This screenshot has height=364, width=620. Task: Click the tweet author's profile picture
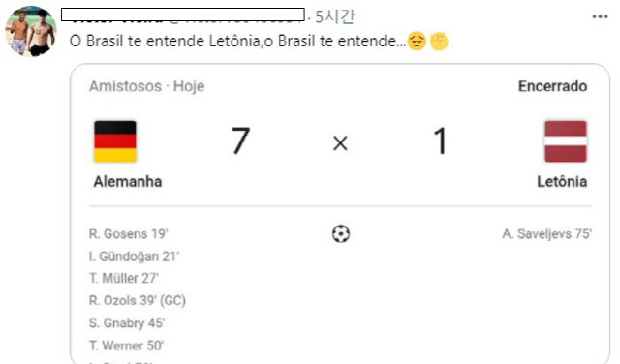(31, 31)
